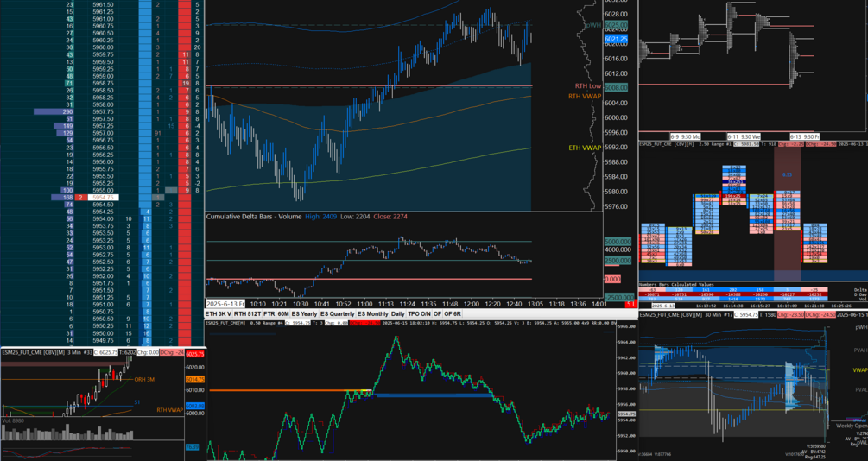Screen dimensions: 868x461
Task: Click the Cumulative Delta Bars - Volume title
Action: (x=254, y=217)
